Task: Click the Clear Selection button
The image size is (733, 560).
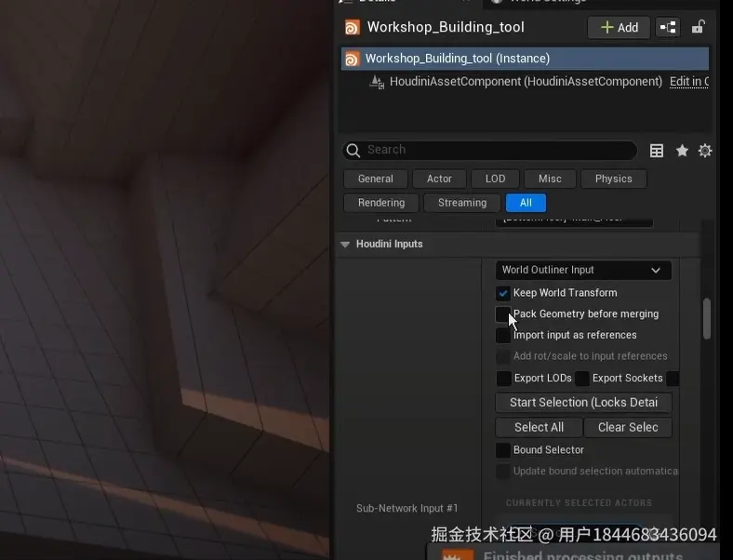Action: (628, 427)
